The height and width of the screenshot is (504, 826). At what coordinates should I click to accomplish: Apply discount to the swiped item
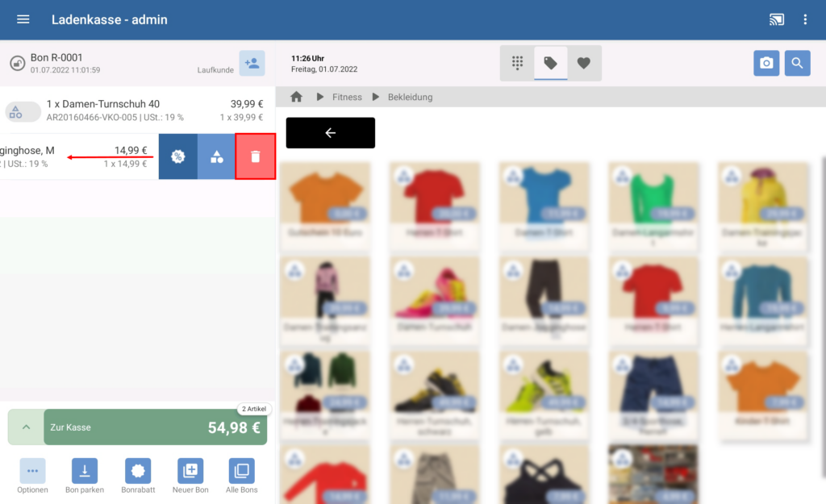pyautogui.click(x=178, y=156)
